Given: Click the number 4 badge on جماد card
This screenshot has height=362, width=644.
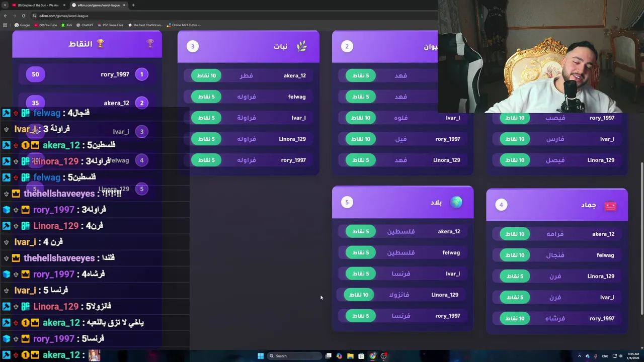Looking at the screenshot, I should (x=501, y=205).
